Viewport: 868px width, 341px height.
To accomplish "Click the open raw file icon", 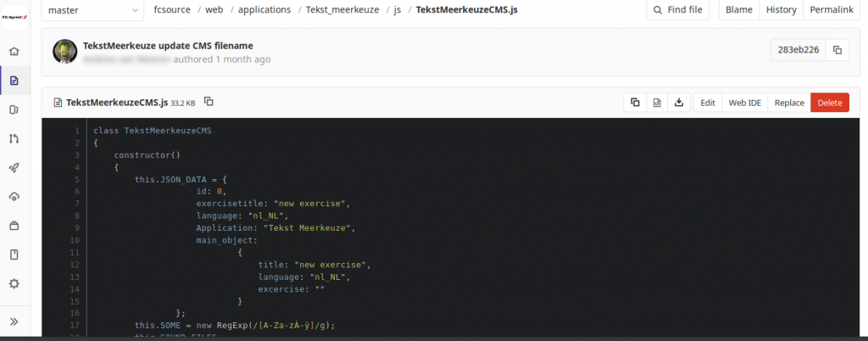I will [656, 103].
